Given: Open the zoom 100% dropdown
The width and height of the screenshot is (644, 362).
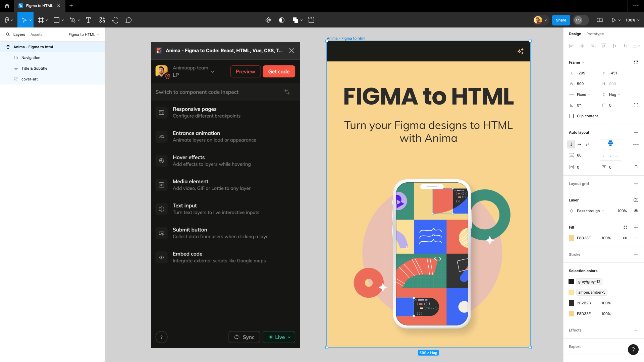Looking at the screenshot, I should point(632,20).
